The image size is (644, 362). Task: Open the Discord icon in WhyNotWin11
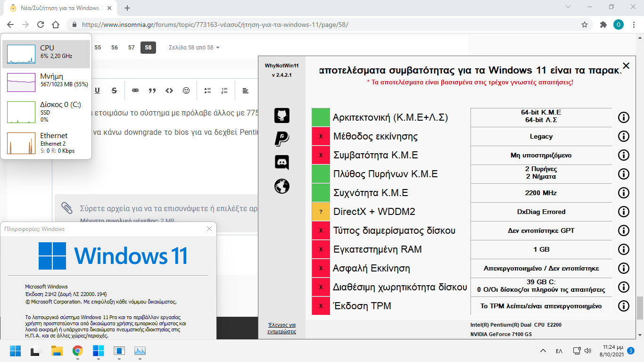pos(282,163)
